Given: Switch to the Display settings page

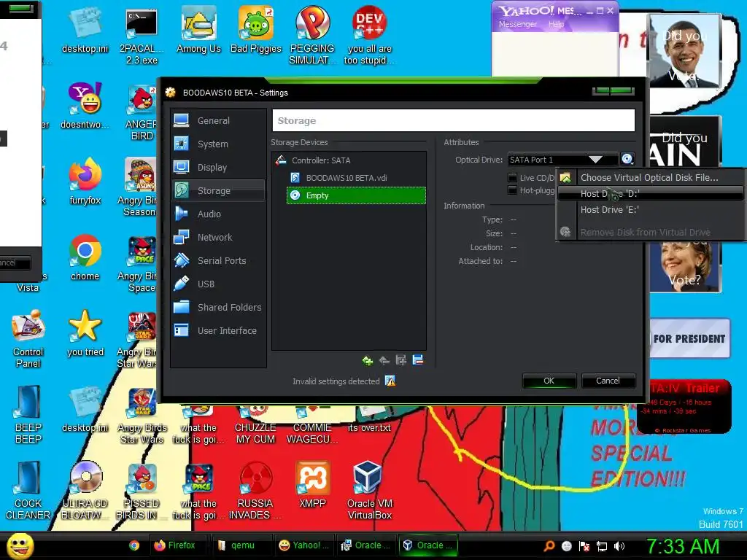Looking at the screenshot, I should [217, 167].
